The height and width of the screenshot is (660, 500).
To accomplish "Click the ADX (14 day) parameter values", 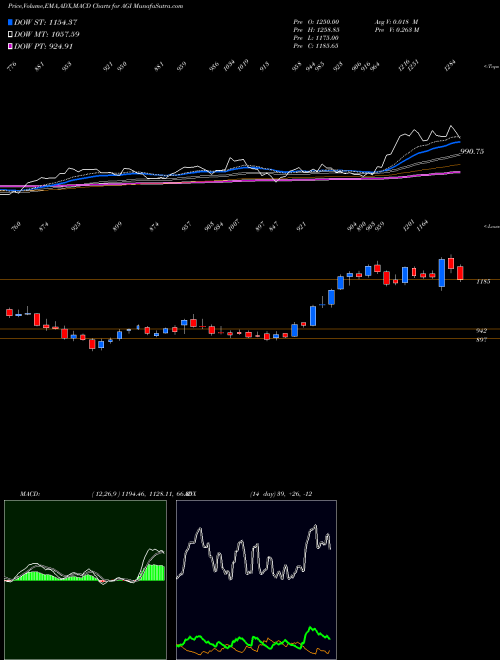I will (x=281, y=494).
